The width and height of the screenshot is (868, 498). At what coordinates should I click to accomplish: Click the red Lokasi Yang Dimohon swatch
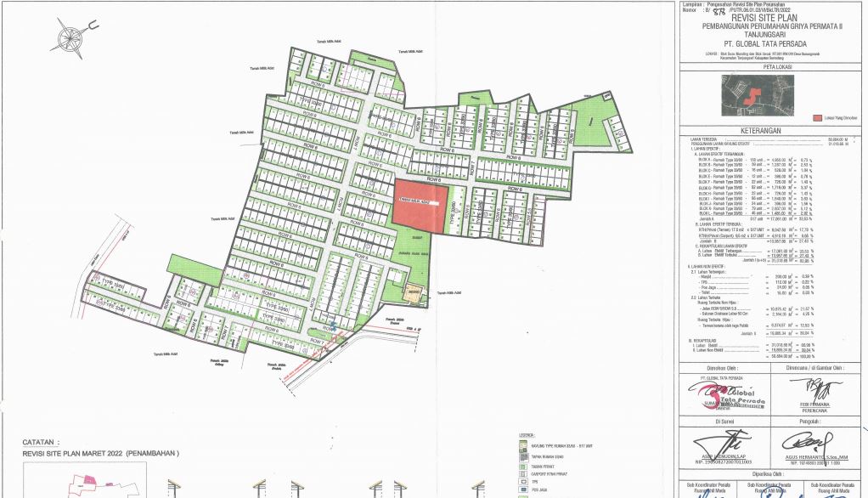pos(817,118)
